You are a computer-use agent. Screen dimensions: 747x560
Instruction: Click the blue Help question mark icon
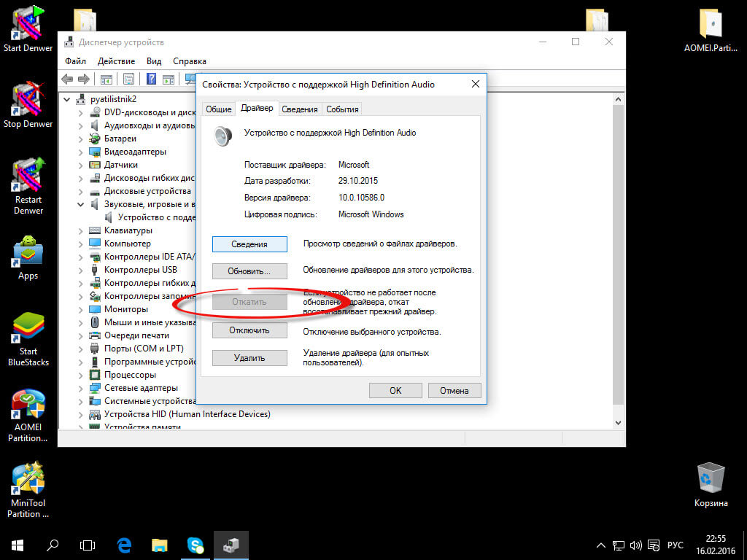pyautogui.click(x=151, y=79)
